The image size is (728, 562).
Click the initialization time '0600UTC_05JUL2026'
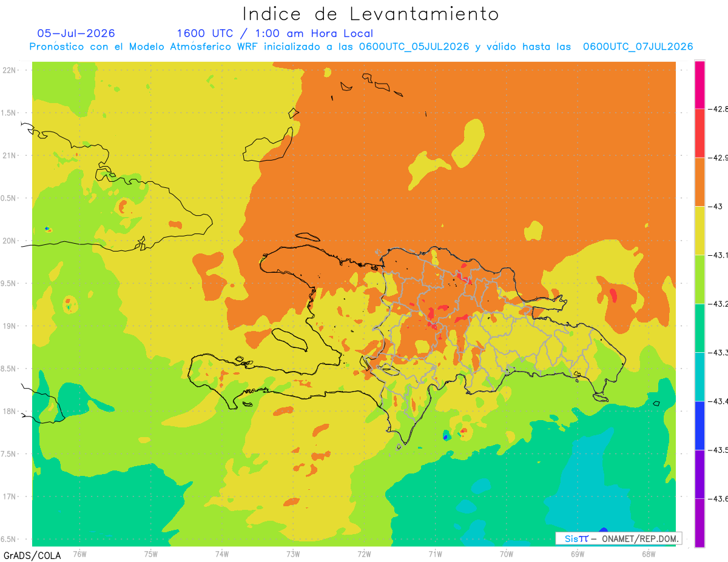click(x=414, y=47)
